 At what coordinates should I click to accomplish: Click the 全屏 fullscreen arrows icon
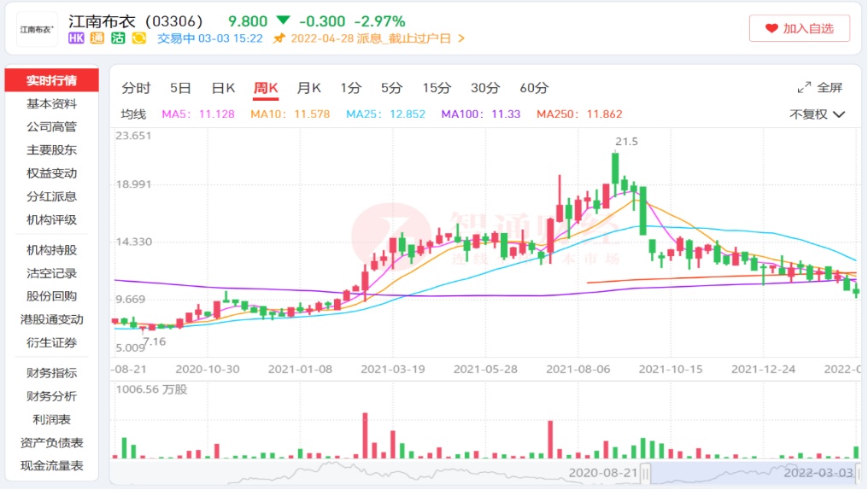click(804, 87)
